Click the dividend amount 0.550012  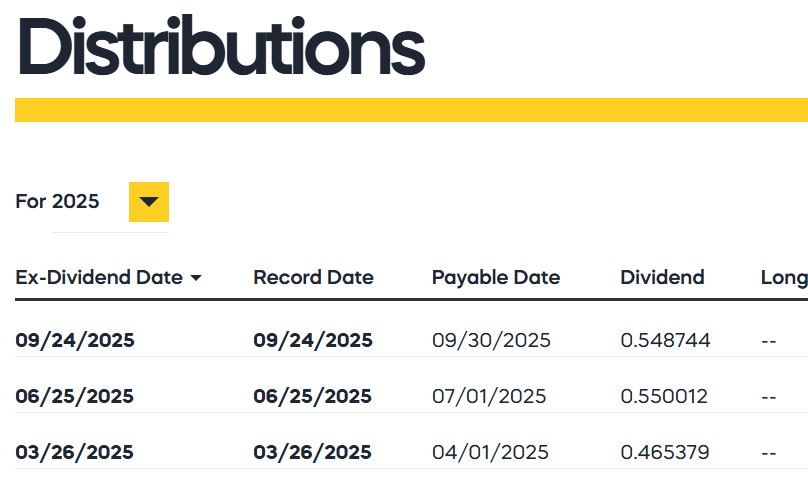click(664, 397)
